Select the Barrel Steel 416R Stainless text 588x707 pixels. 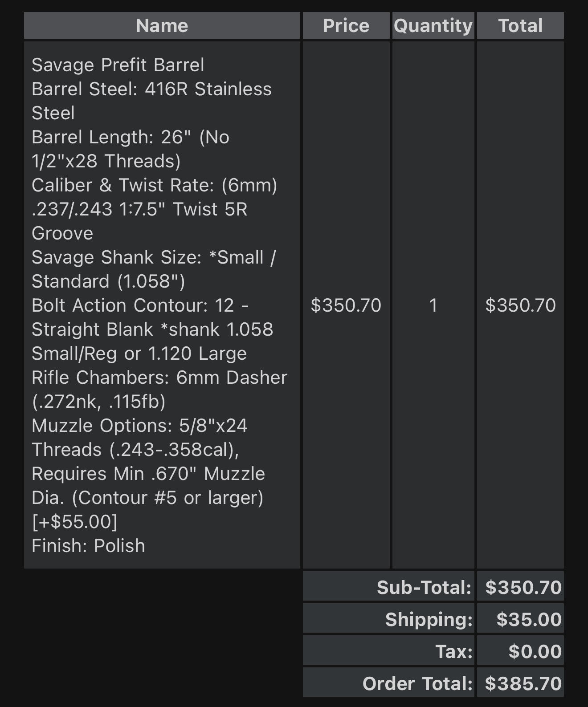151,89
